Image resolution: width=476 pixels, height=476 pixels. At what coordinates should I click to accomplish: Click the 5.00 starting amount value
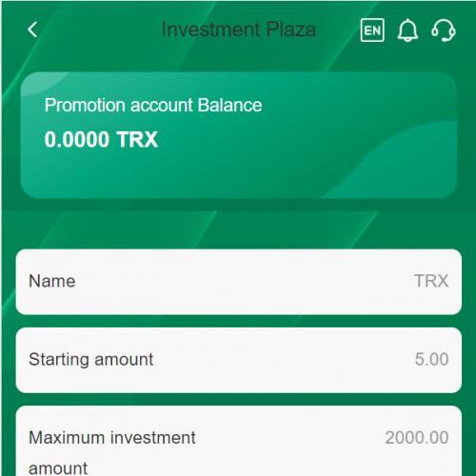tap(431, 359)
